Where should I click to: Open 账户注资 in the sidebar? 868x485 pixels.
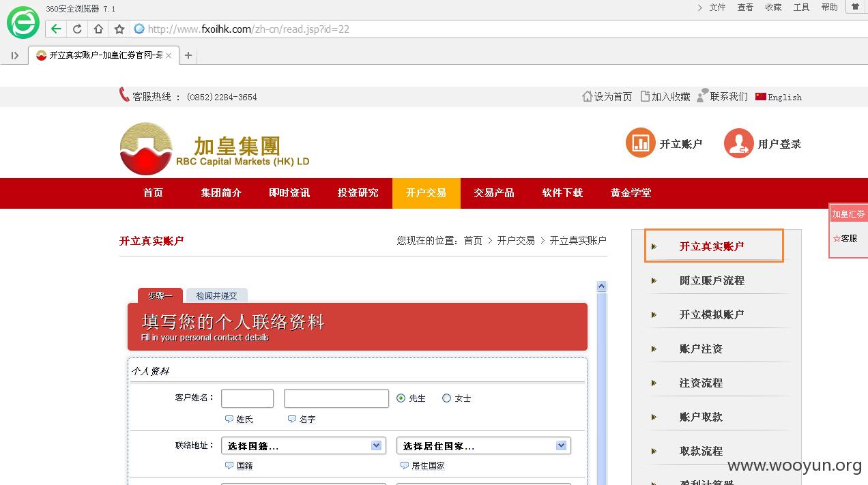pos(701,349)
